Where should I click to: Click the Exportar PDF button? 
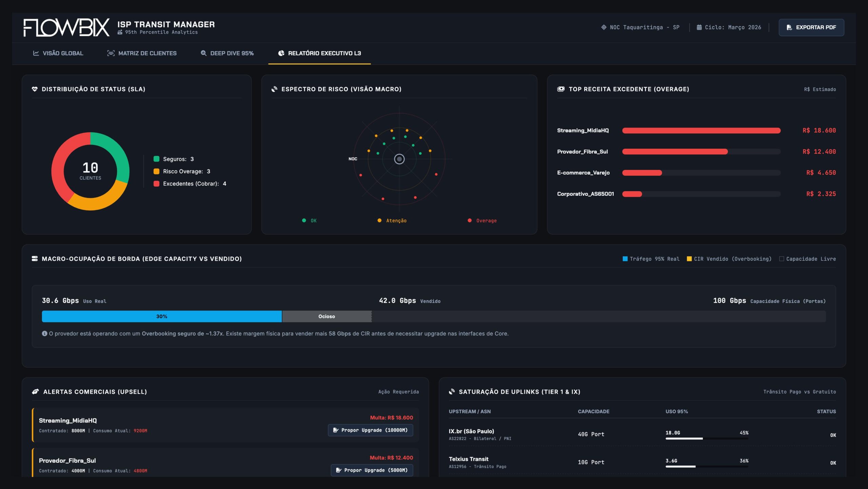pos(811,27)
